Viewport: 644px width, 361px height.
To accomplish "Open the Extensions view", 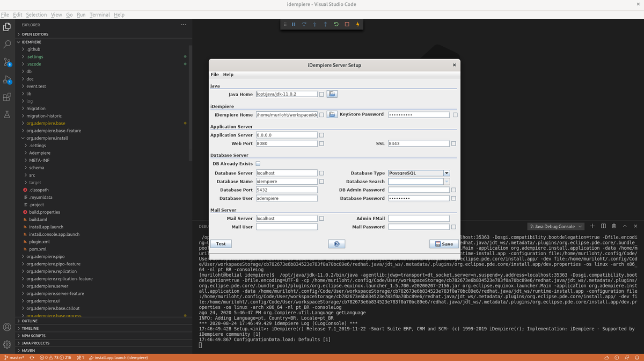I will coord(8,97).
